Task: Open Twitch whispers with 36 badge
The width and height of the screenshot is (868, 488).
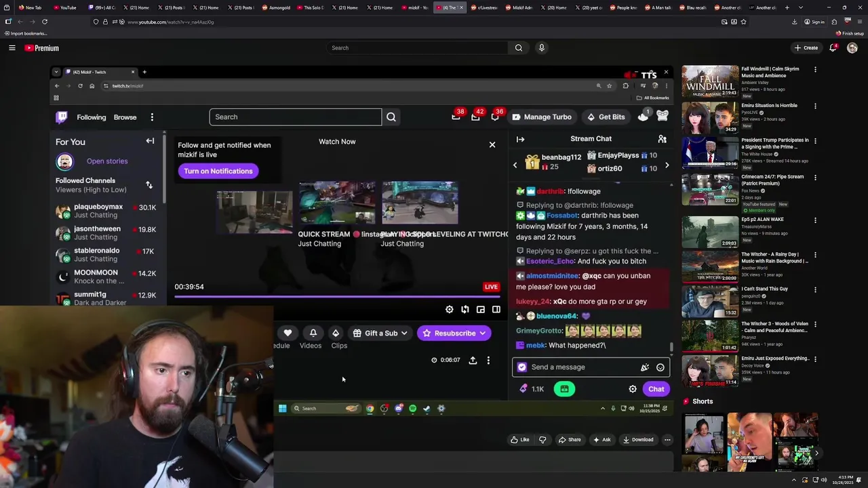Action: coord(496,117)
